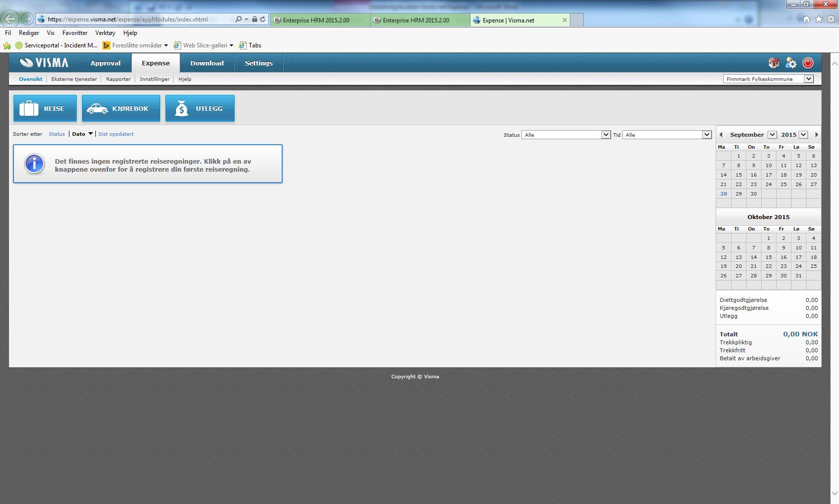Click the add to favorites bar star icon
The image size is (839, 504).
7,45
